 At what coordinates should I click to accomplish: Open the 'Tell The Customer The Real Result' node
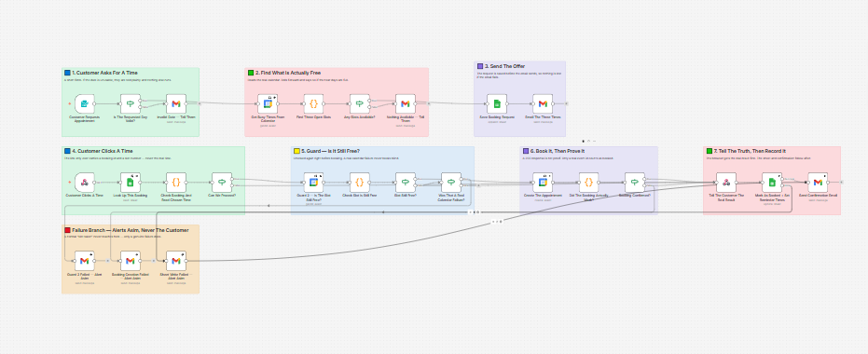click(726, 182)
